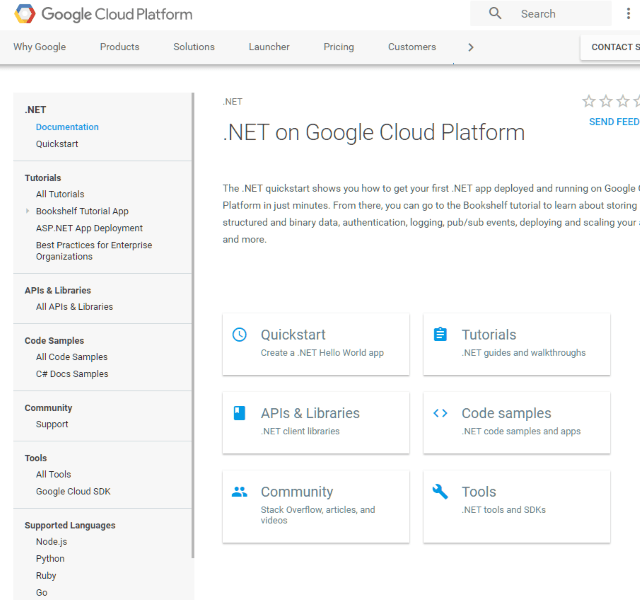Open the Quickstart card title
Image resolution: width=640 pixels, height=600 pixels.
pyautogui.click(x=293, y=335)
